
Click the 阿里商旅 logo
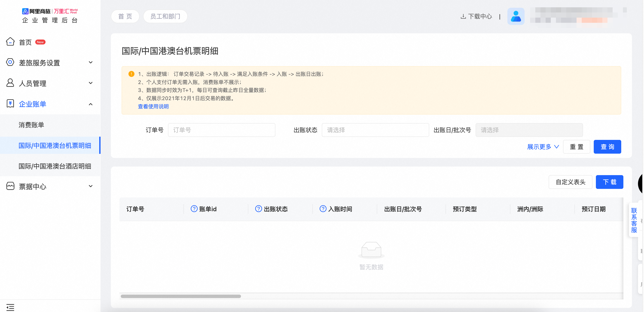(x=36, y=11)
